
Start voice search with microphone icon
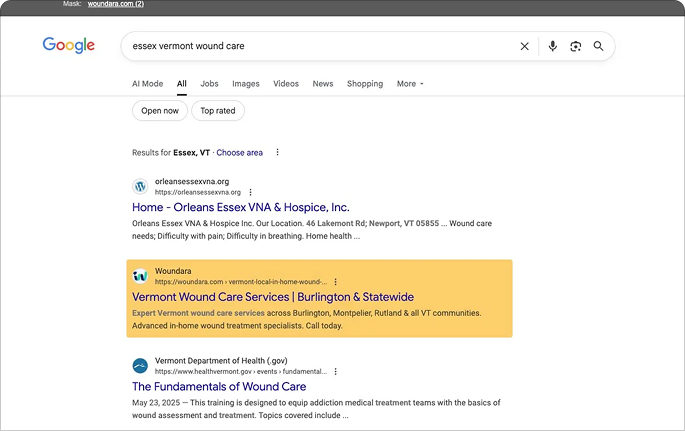pos(553,46)
